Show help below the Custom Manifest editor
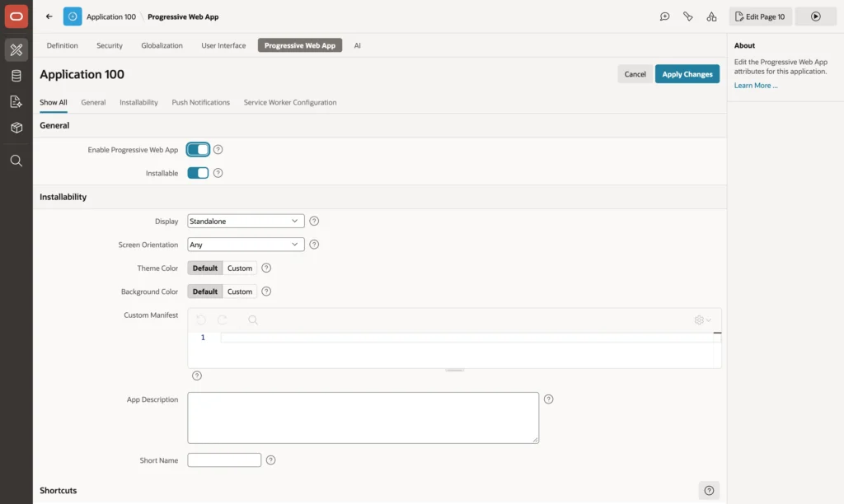The image size is (844, 504). tap(197, 376)
